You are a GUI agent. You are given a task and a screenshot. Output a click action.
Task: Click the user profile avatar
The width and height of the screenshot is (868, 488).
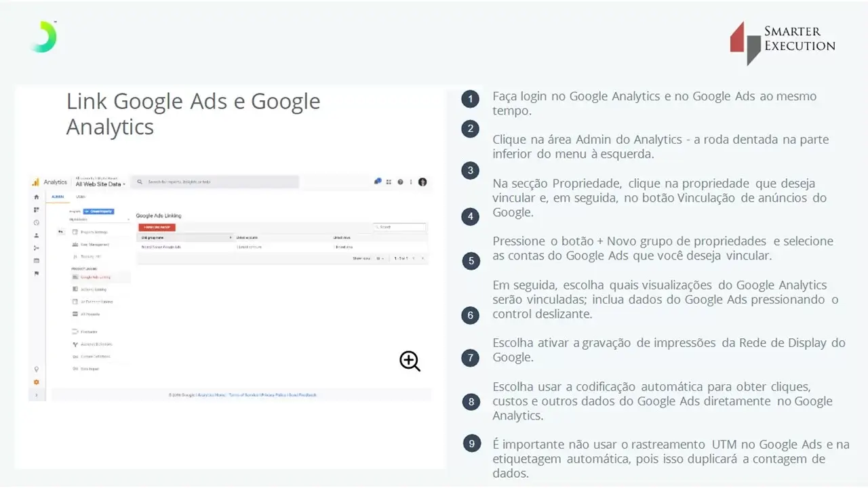[422, 182]
